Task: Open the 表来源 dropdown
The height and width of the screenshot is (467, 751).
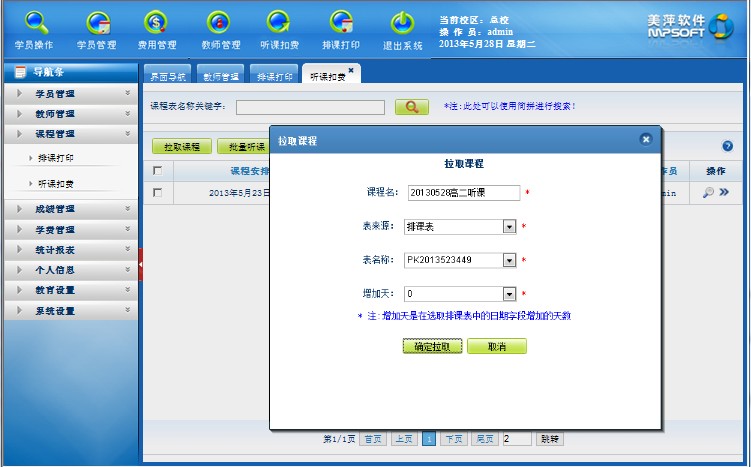Action: point(509,227)
